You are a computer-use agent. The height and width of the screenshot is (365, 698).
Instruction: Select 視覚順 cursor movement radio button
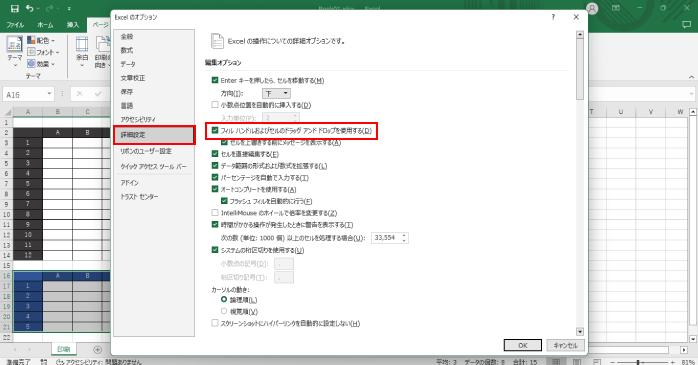coord(224,311)
